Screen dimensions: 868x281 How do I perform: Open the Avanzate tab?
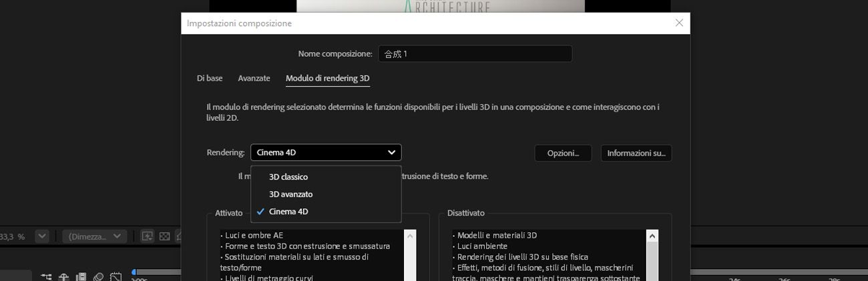(x=254, y=78)
